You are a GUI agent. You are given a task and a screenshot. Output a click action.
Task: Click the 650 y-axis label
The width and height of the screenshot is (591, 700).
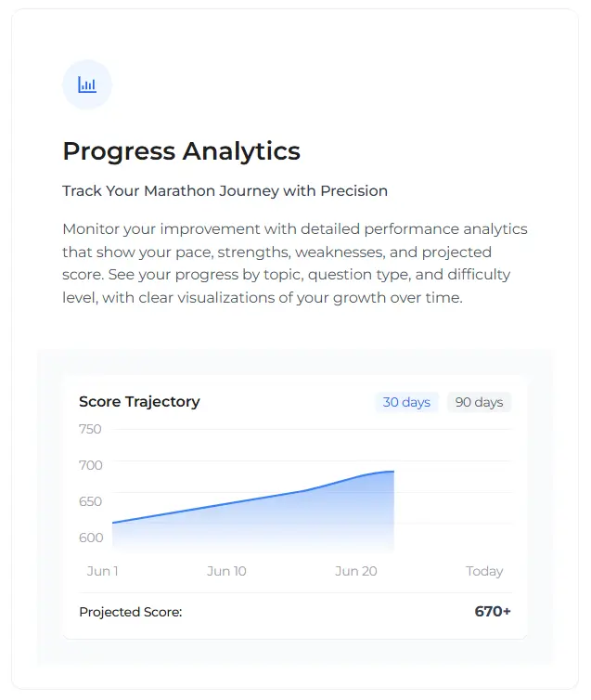(x=91, y=501)
